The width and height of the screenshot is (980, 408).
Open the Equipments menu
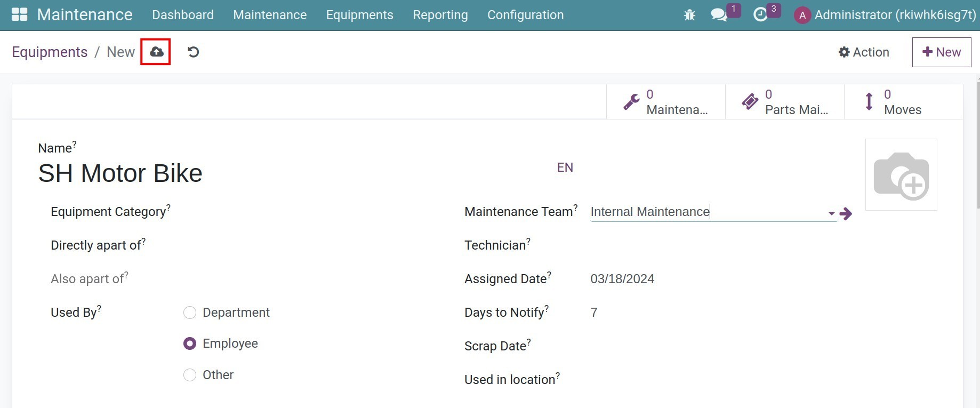tap(360, 15)
